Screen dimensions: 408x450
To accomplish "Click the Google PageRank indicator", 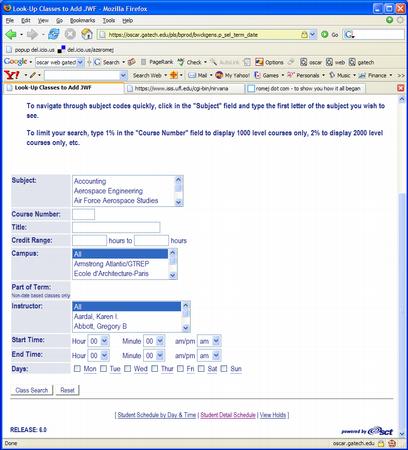I will 157,62.
